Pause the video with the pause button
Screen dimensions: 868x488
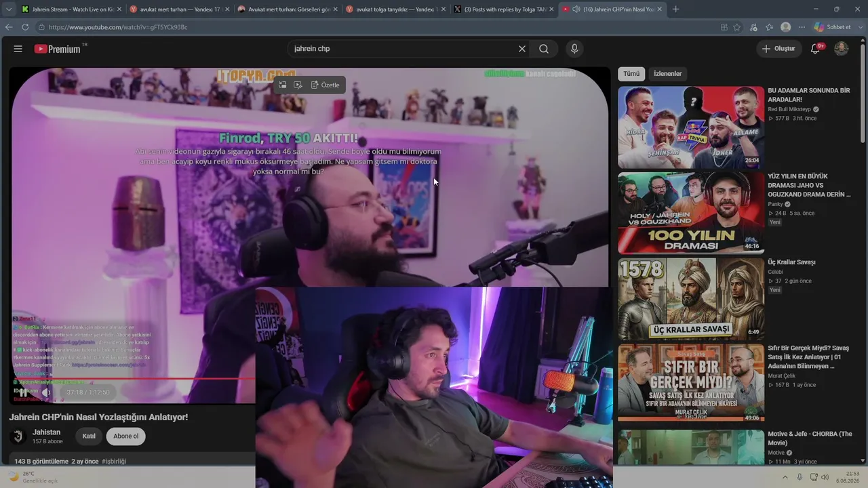tap(23, 392)
